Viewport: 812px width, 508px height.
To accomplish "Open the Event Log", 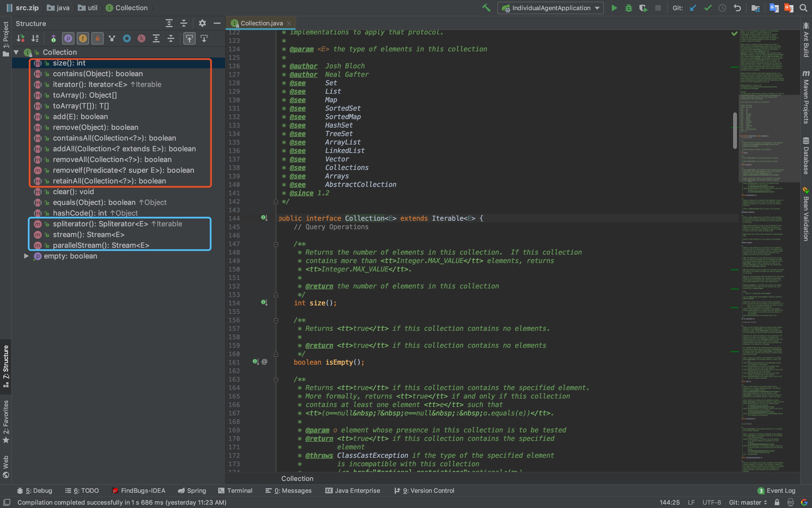I will [x=776, y=491].
